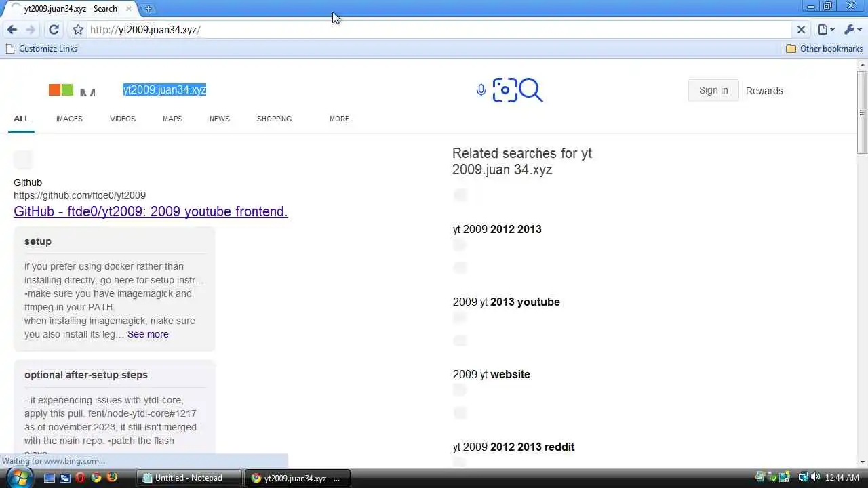Image resolution: width=868 pixels, height=488 pixels.
Task: Switch to the SHOPPING tab
Action: pyautogui.click(x=274, y=119)
